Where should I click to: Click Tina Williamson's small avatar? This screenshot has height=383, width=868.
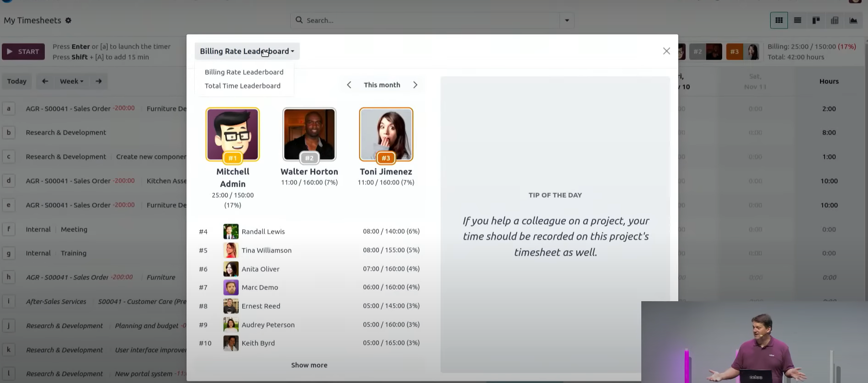coord(231,250)
